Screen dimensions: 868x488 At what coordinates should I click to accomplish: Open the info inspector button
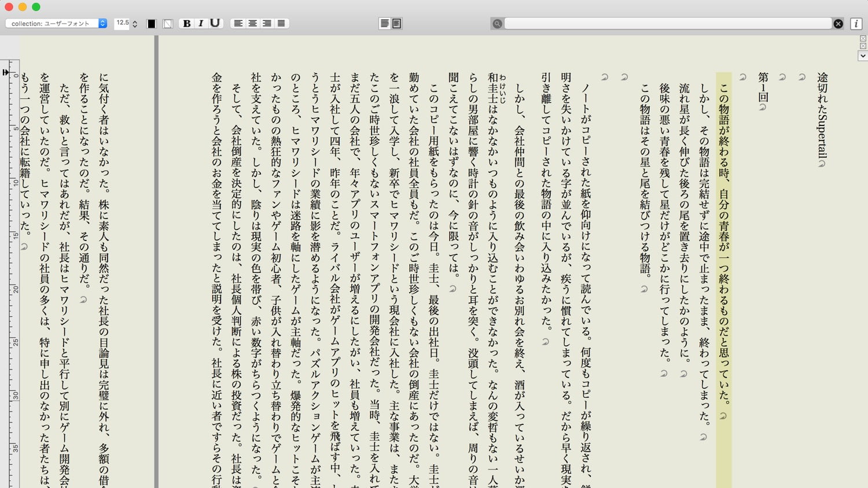point(856,24)
